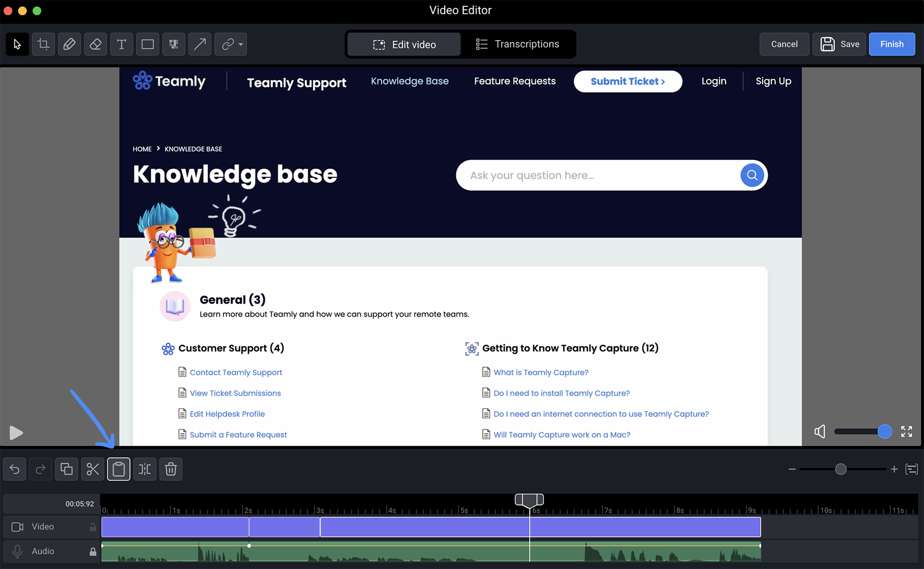Click the Submit Ticket button

[x=628, y=81]
